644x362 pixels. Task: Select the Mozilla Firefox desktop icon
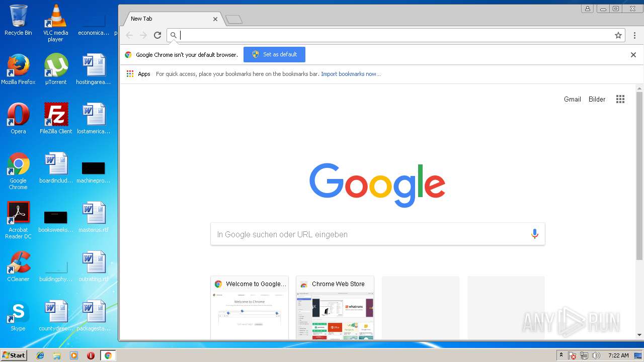click(x=18, y=69)
